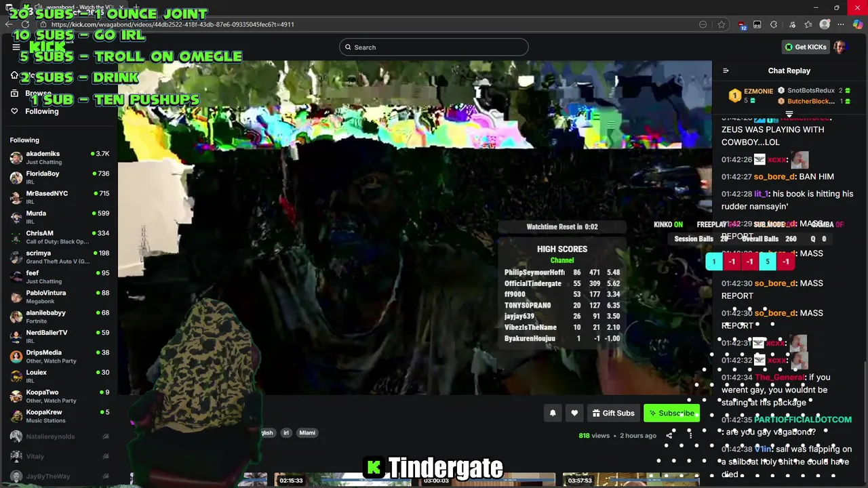Click the notification bell button
Screen dimensions: 868x488
553,413
